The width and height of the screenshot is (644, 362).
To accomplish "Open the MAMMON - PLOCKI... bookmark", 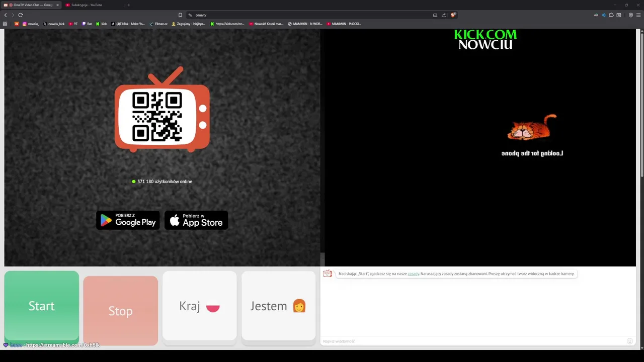I will pos(344,24).
